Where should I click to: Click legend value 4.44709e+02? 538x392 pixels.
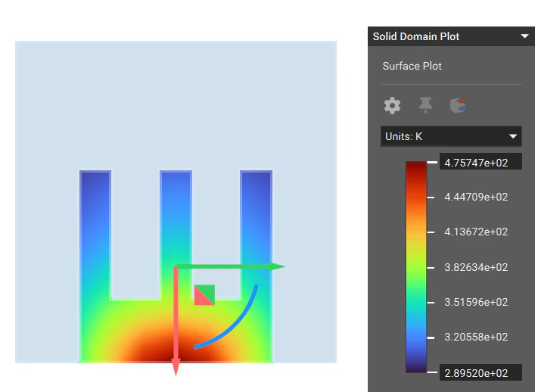476,197
